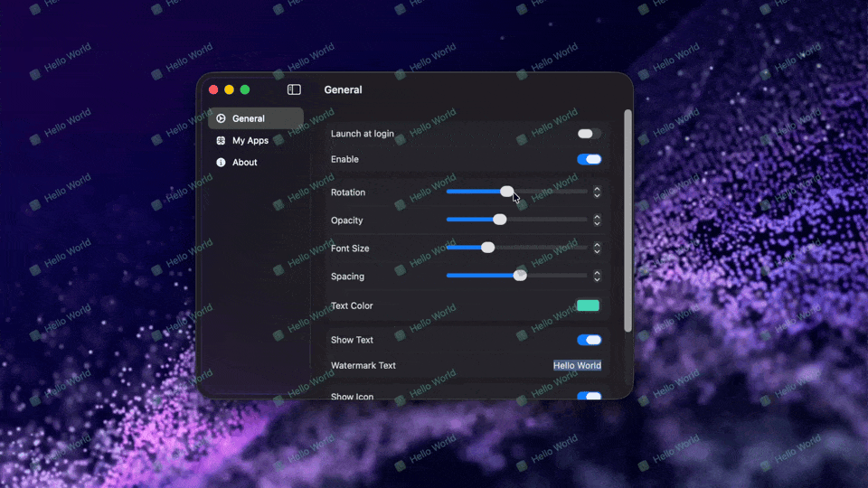The image size is (868, 488).
Task: Select the General sidebar label
Action: pyautogui.click(x=249, y=118)
